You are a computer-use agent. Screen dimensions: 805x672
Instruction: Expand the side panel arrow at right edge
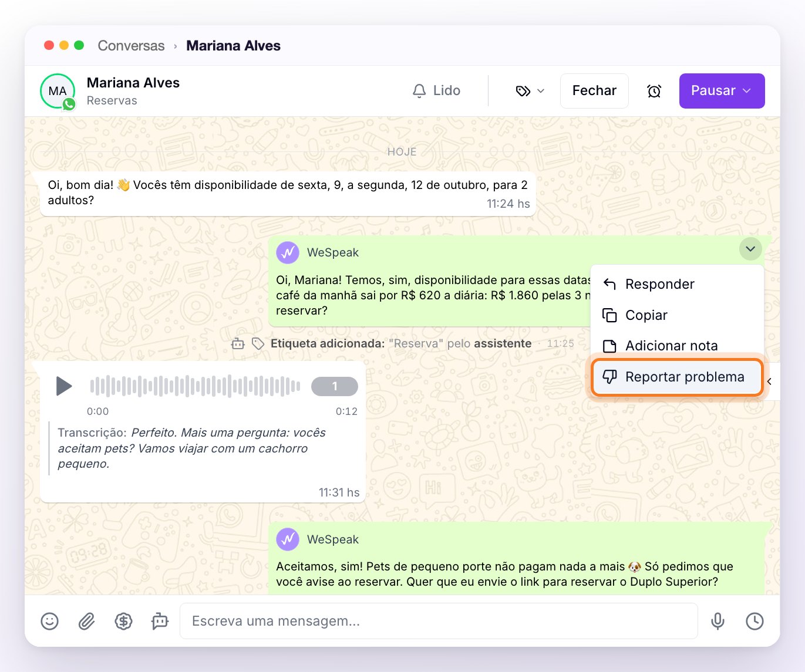770,381
